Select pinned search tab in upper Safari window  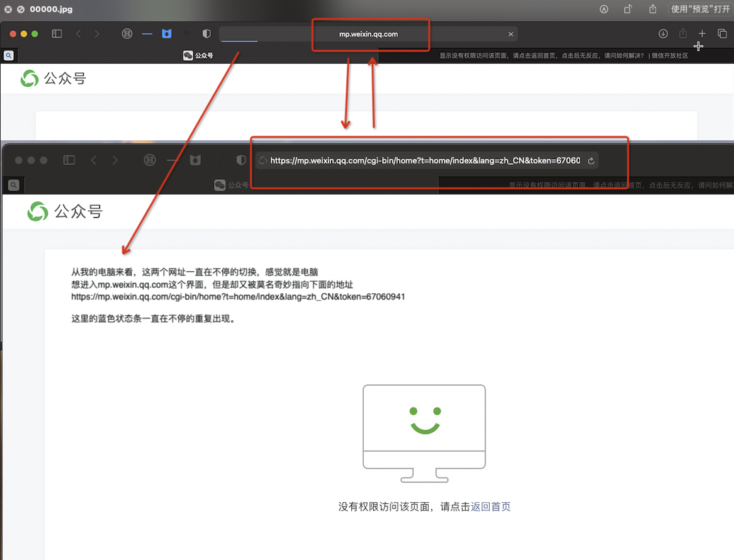click(x=8, y=55)
